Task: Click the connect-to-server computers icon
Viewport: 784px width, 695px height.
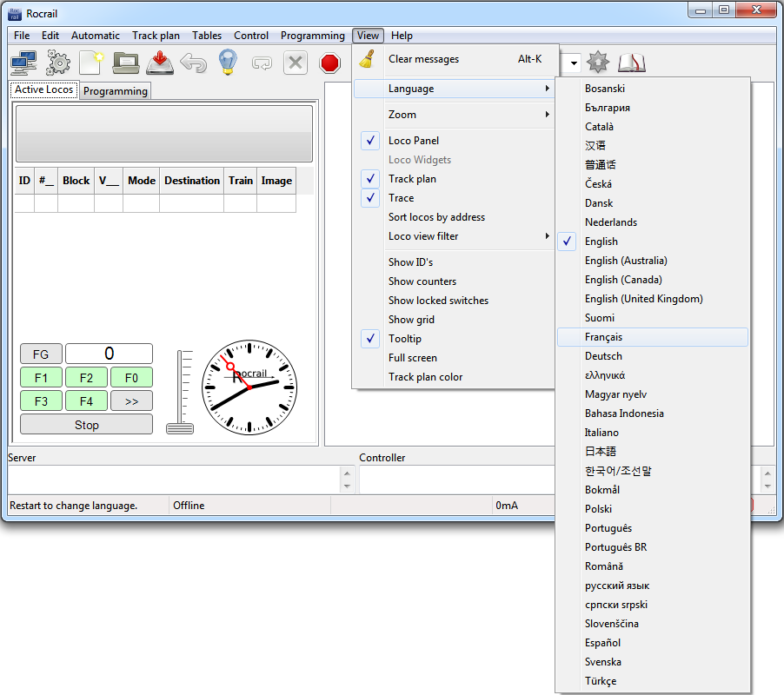Action: coord(23,63)
